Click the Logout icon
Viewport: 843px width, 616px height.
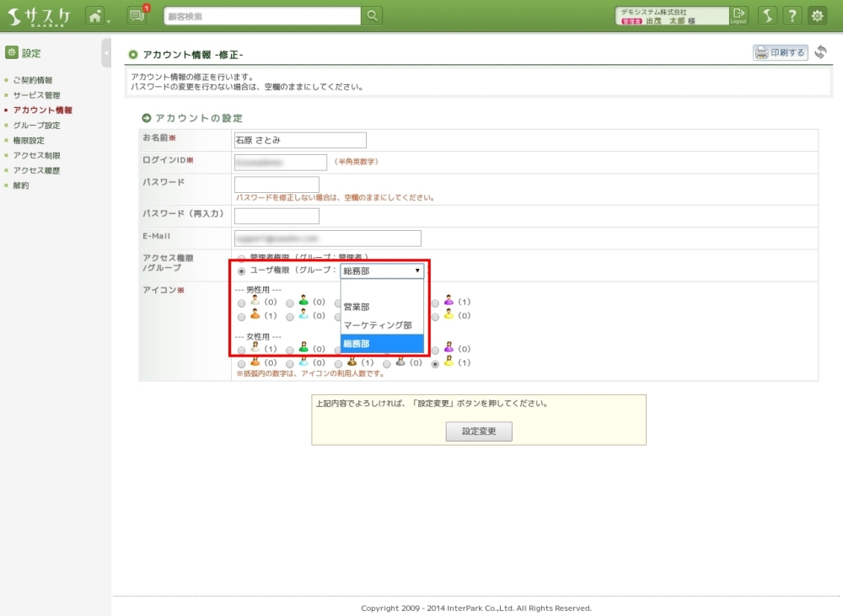point(738,15)
